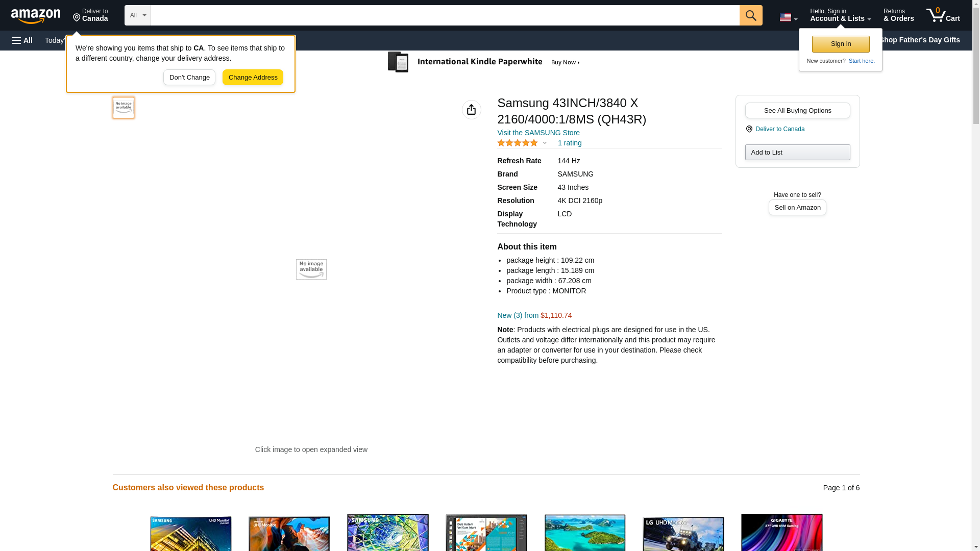The height and width of the screenshot is (551, 980).
Task: Open the All hamburger menu
Action: (x=22, y=40)
